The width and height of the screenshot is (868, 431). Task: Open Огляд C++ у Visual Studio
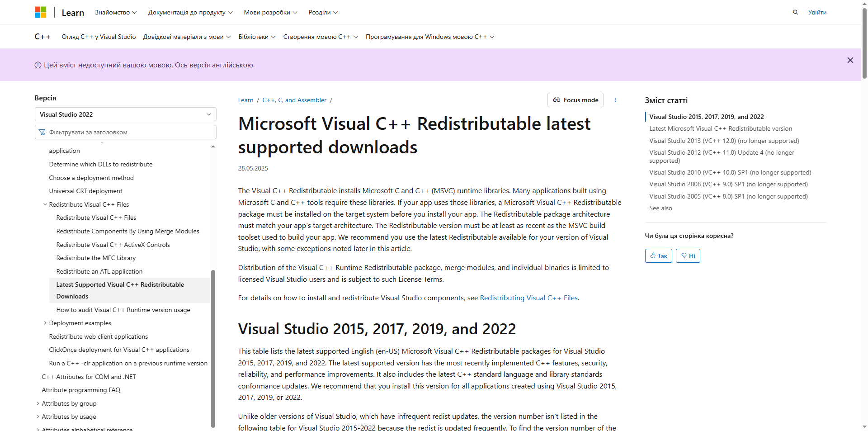point(99,37)
